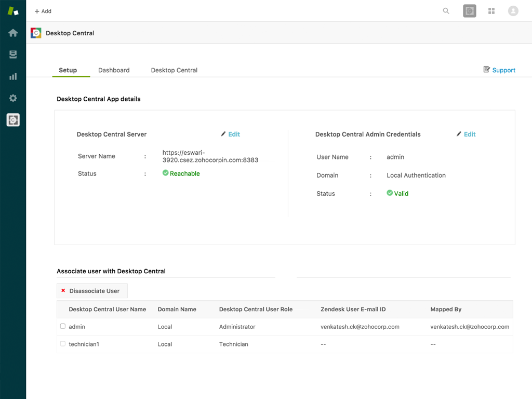Open search using the magnifier icon
Viewport: 532px width, 399px height.
click(x=446, y=10)
